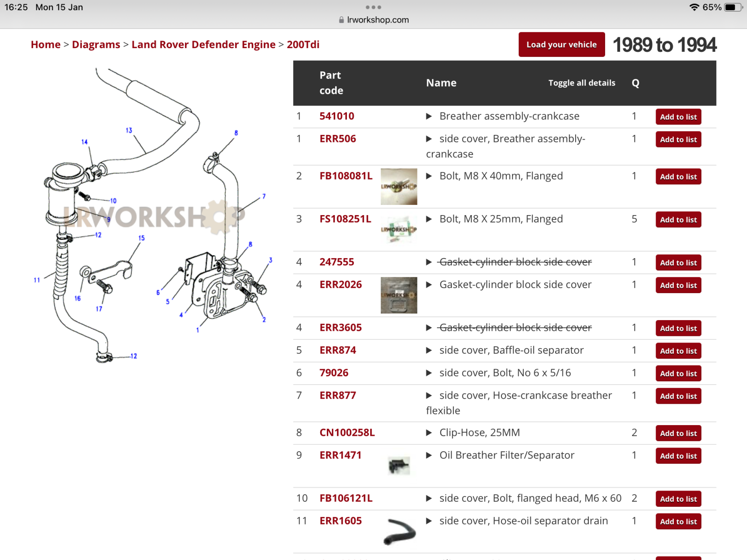Screen dimensions: 747x560
Task: Open part code FS108251L
Action: pos(345,219)
